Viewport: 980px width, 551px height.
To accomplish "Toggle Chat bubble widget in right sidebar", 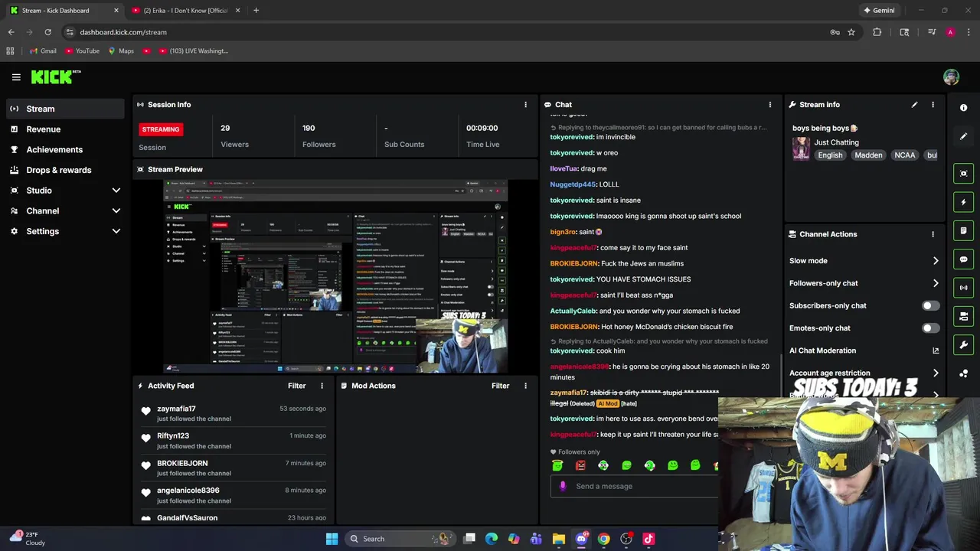I will coord(964,259).
